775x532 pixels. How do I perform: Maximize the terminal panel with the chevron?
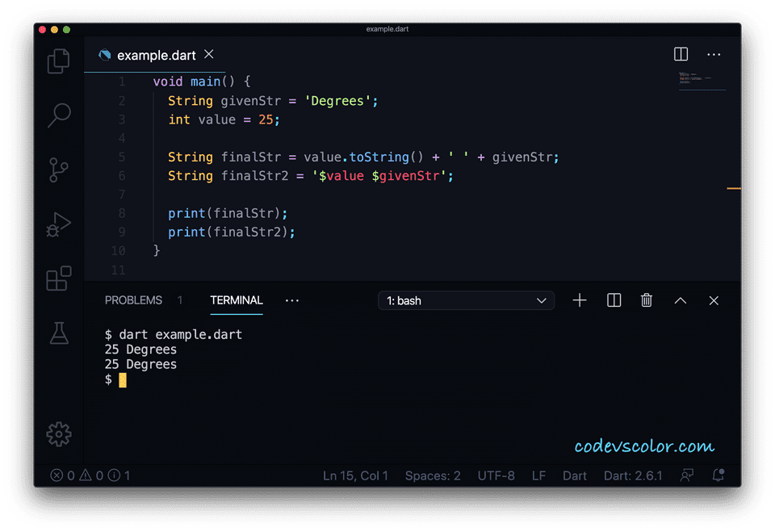680,300
